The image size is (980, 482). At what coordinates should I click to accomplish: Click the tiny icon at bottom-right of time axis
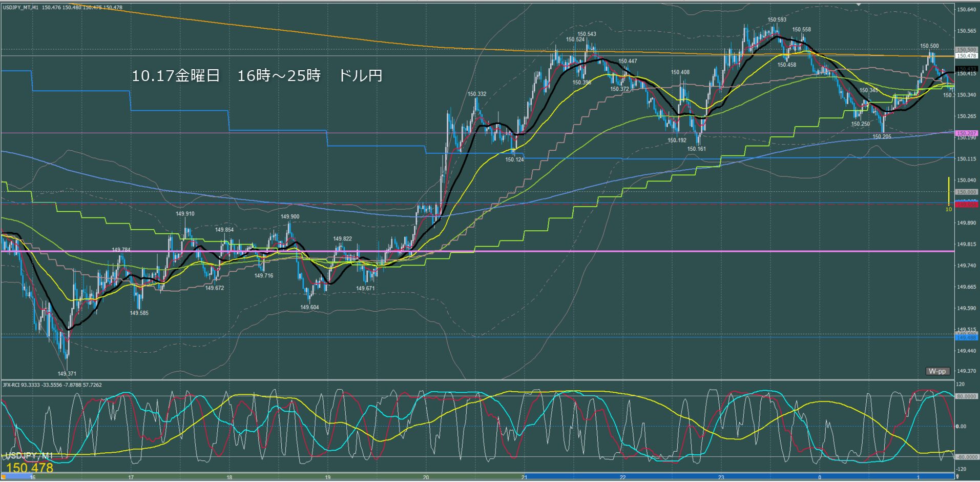957,477
